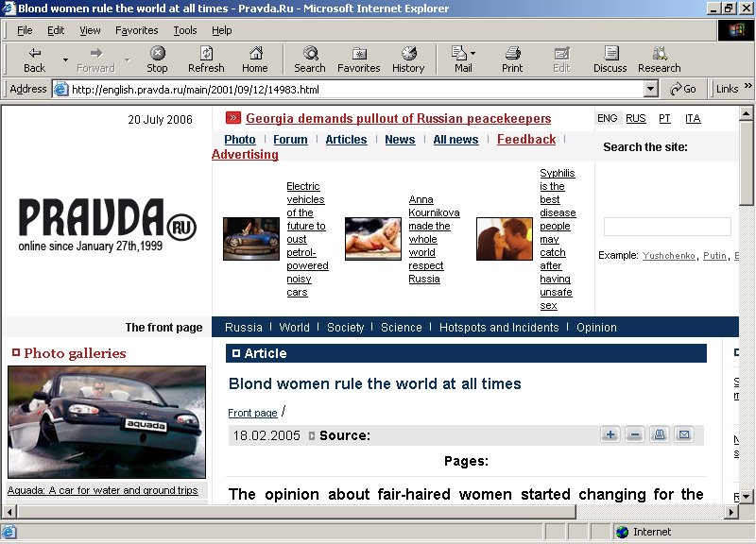Click the Internet zone globe in the status bar
756x544 pixels.
623,532
